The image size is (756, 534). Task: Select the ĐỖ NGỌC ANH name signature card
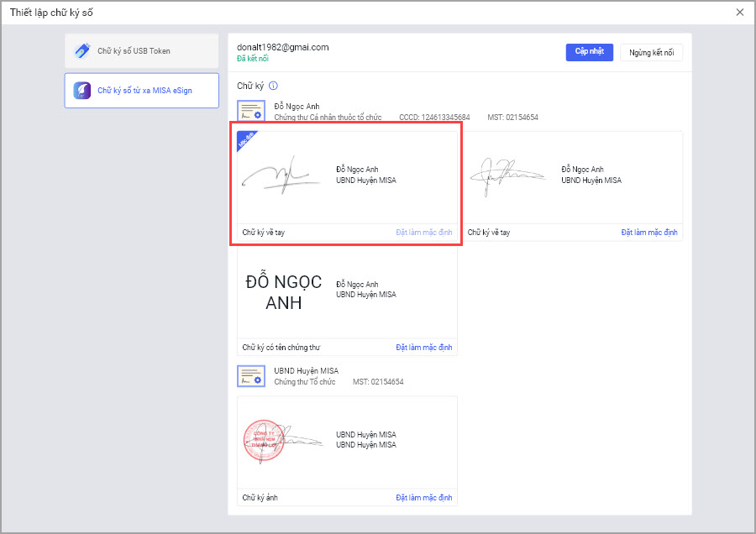[347, 301]
